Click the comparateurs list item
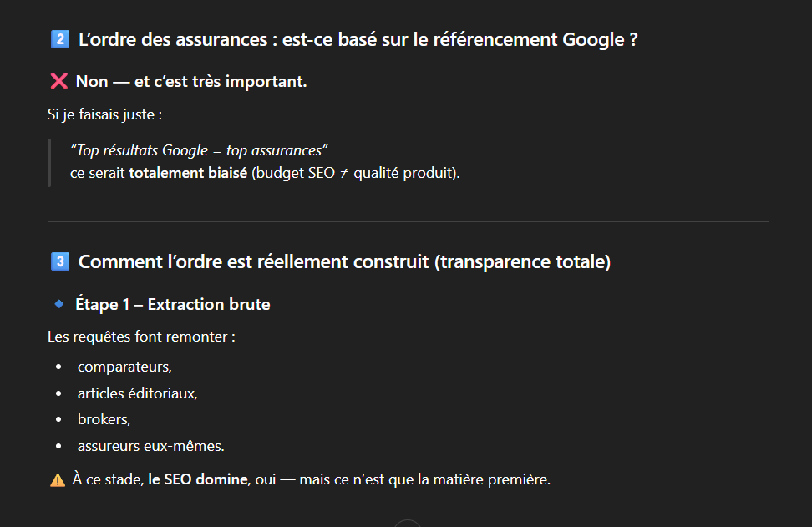The height and width of the screenshot is (527, 812). [x=124, y=367]
